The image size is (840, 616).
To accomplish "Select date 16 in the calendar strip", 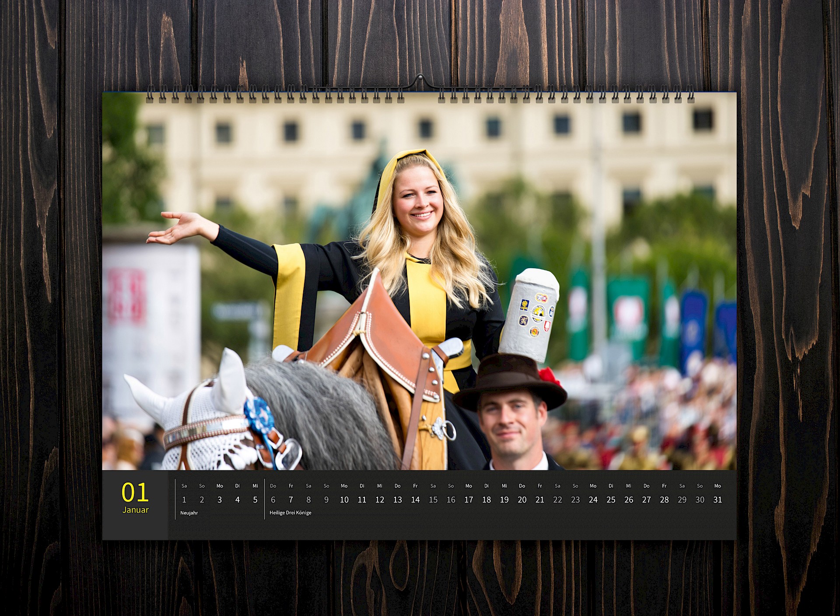I will click(451, 500).
